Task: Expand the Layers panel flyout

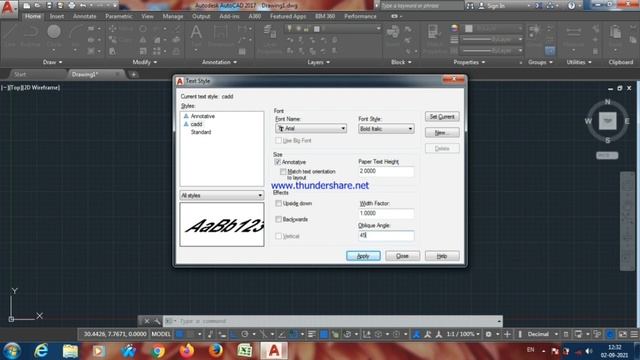Action: click(x=318, y=62)
